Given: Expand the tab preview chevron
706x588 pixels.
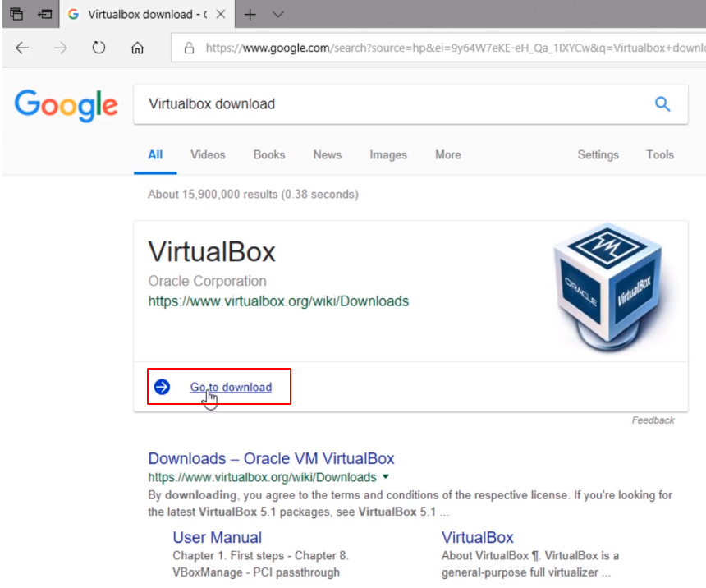Looking at the screenshot, I should pyautogui.click(x=277, y=14).
